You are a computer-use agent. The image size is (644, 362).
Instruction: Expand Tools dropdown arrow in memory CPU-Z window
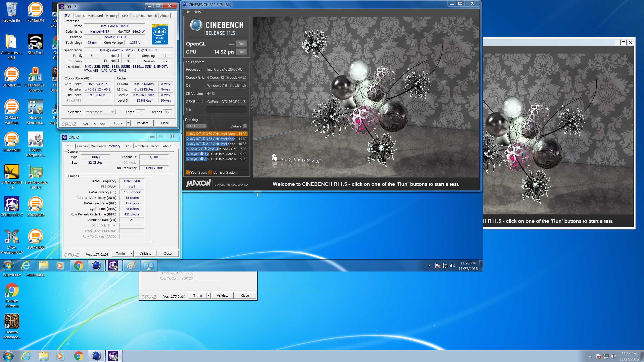(131, 253)
